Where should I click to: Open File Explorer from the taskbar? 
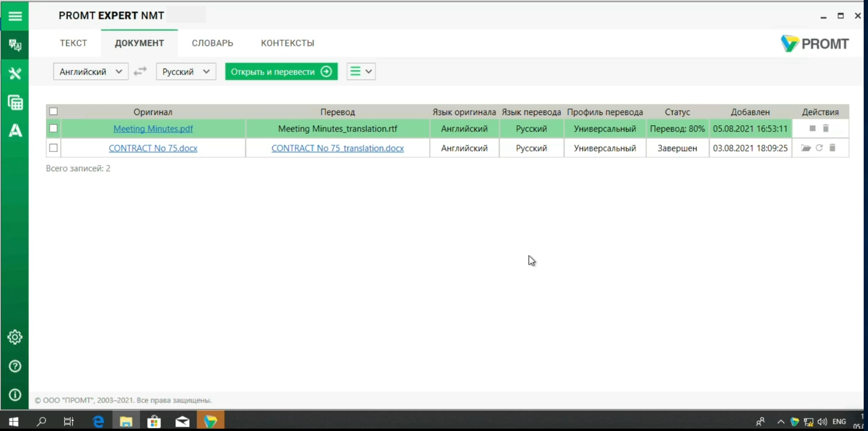pos(126,421)
